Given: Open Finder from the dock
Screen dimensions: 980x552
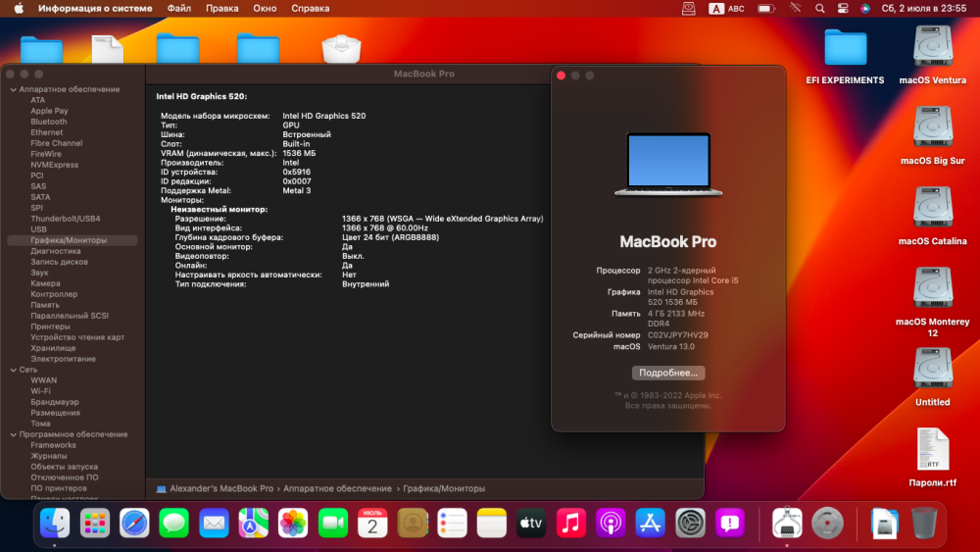Looking at the screenshot, I should [55, 523].
